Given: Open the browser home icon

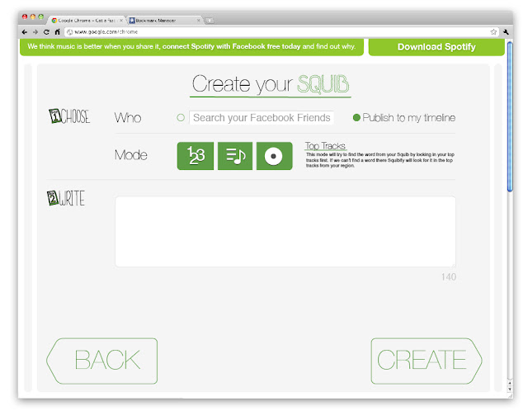Looking at the screenshot, I should (57, 32).
